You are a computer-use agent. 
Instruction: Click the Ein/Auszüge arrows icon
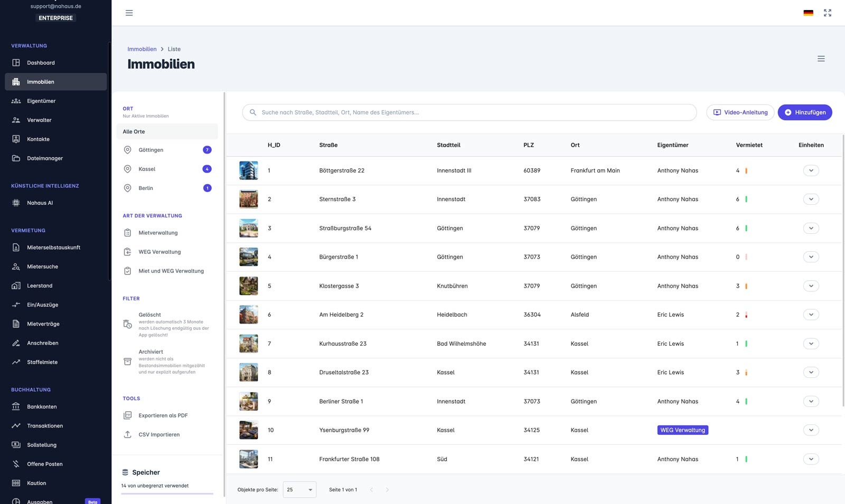pos(16,305)
